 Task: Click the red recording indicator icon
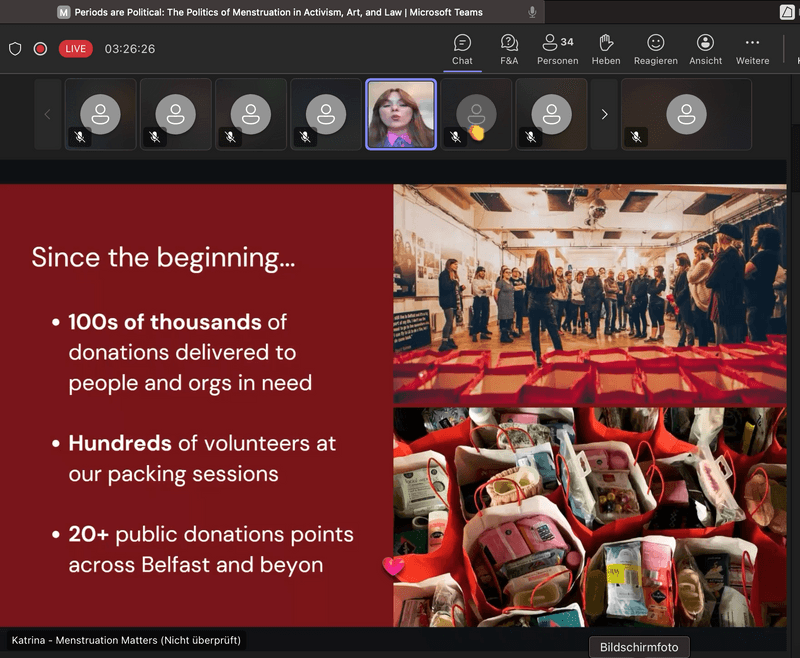[x=40, y=49]
